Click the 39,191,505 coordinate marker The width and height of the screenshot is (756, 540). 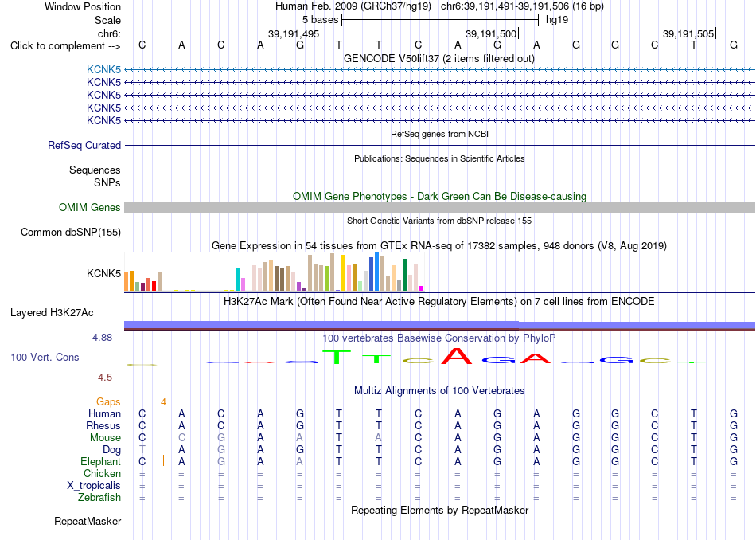click(x=688, y=33)
